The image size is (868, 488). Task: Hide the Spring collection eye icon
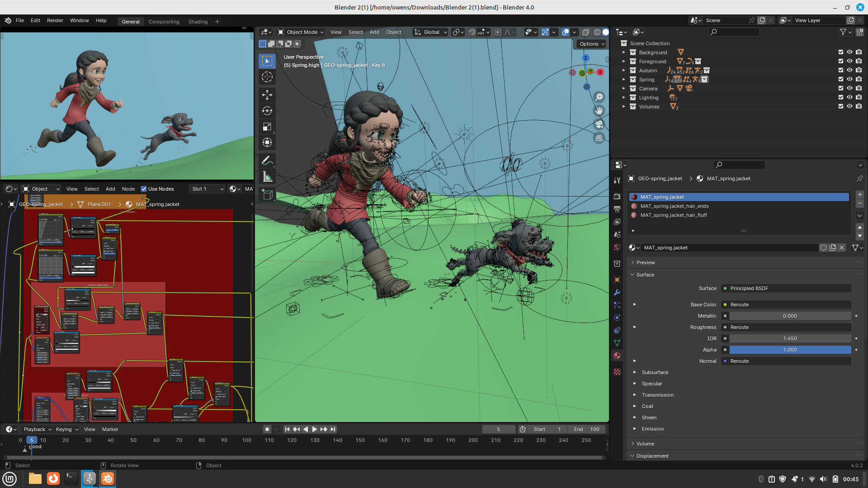(850, 80)
